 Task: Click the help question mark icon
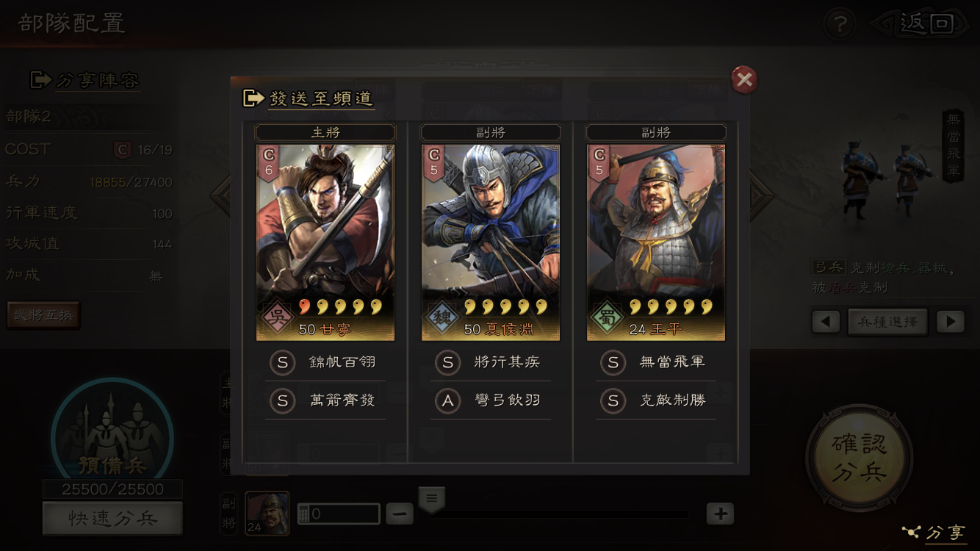pos(840,24)
